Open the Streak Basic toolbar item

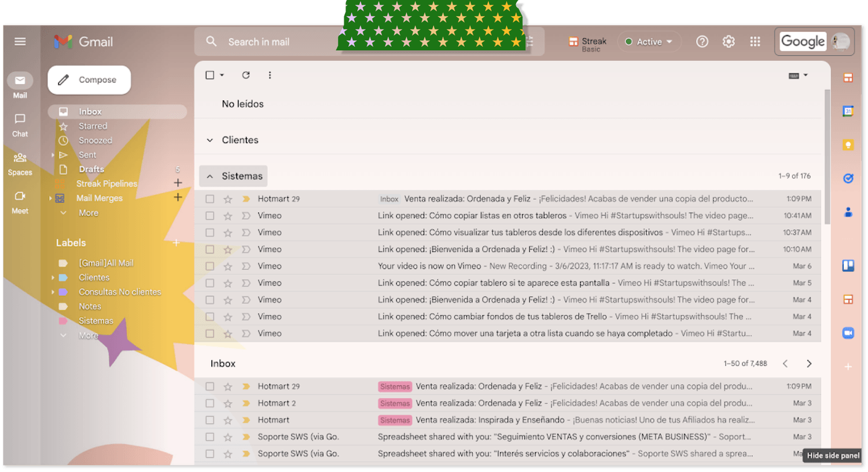tap(587, 44)
